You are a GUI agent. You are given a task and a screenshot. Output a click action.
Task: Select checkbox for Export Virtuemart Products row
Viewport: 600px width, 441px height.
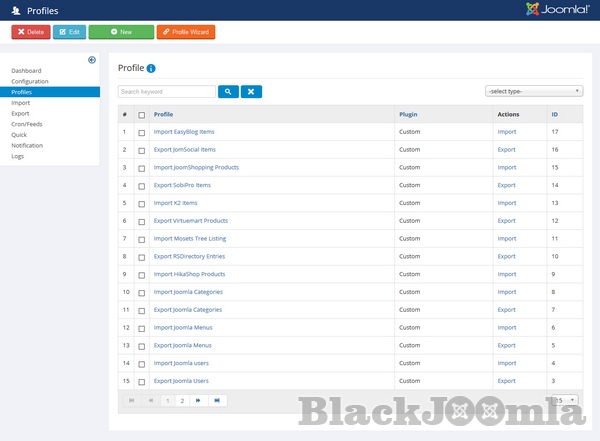point(141,221)
